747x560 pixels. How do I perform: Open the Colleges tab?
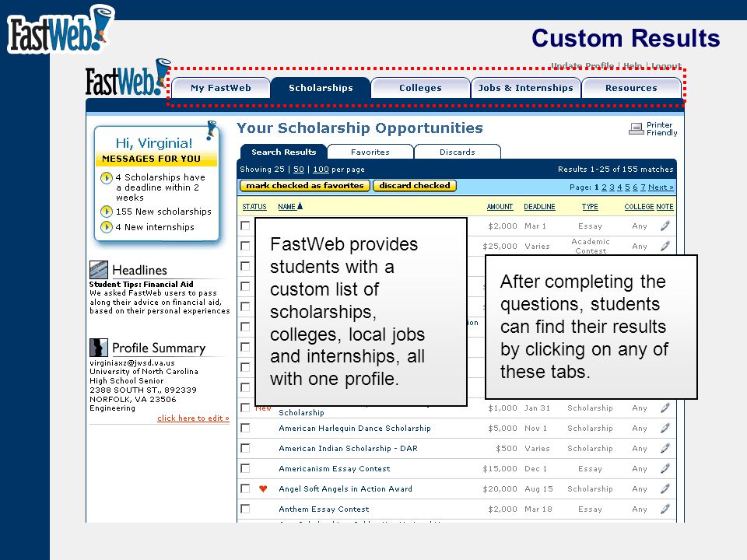click(420, 88)
